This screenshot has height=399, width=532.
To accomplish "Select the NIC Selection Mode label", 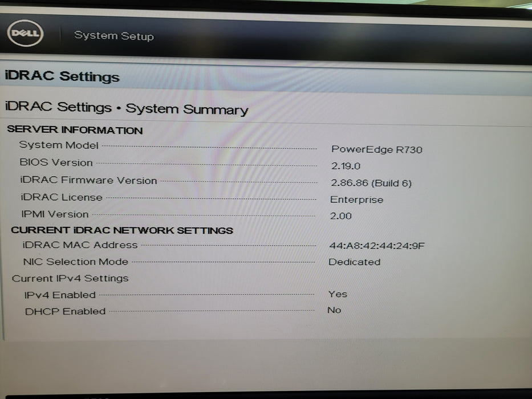I will (x=76, y=262).
